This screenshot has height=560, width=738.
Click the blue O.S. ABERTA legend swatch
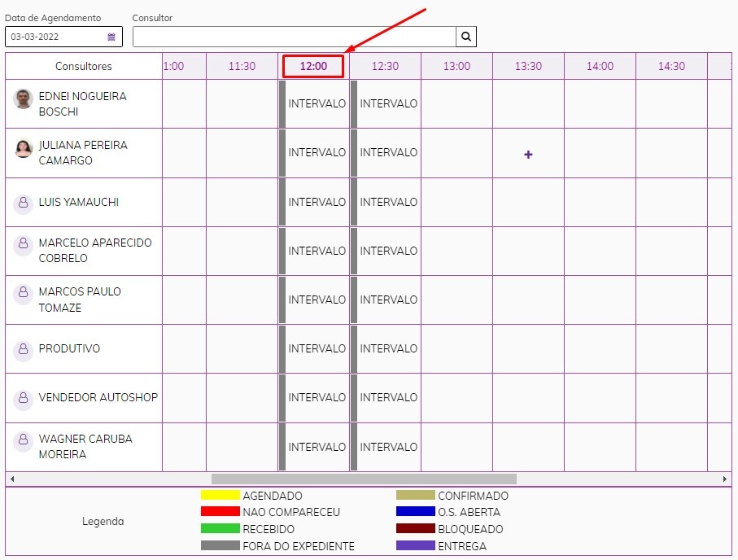click(x=416, y=511)
